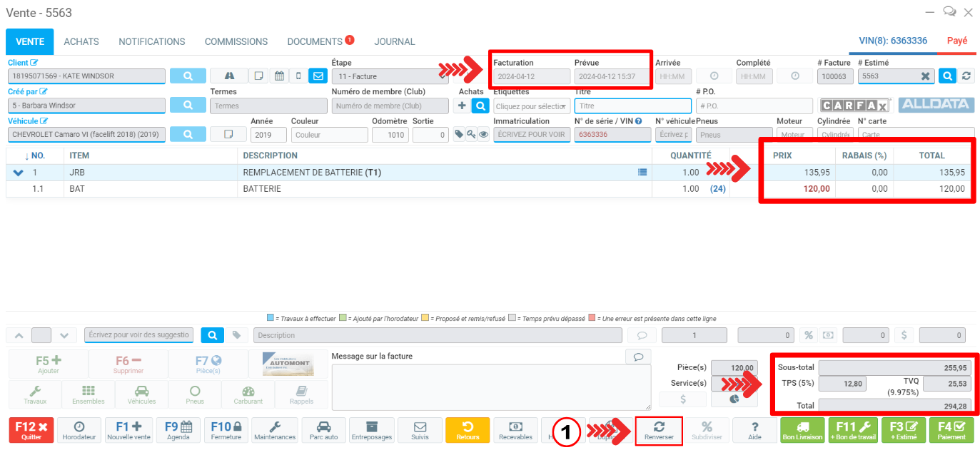The height and width of the screenshot is (450, 980).
Task: Toggle the eye icon beside Sortie field
Action: [x=483, y=135]
